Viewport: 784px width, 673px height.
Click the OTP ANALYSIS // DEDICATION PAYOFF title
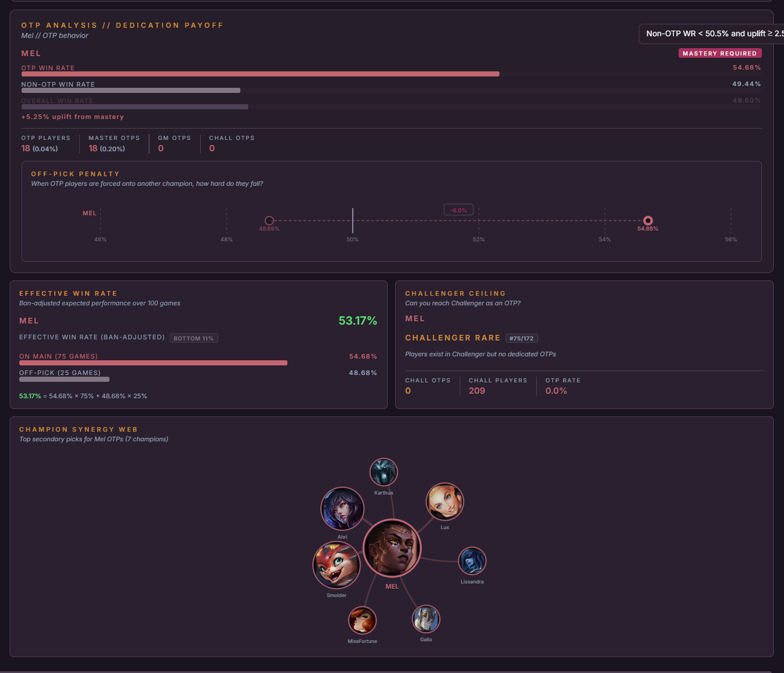(122, 25)
